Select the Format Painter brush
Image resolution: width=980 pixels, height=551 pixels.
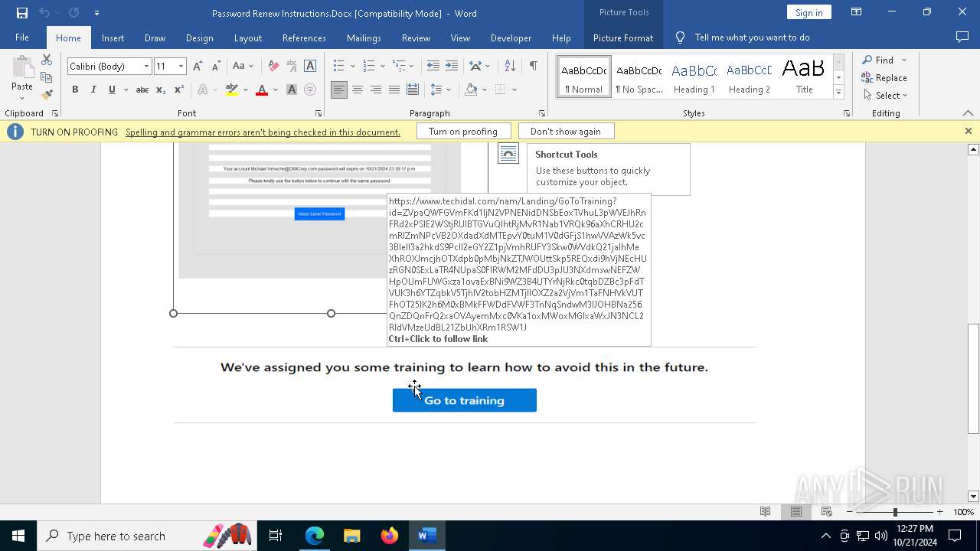coord(47,95)
